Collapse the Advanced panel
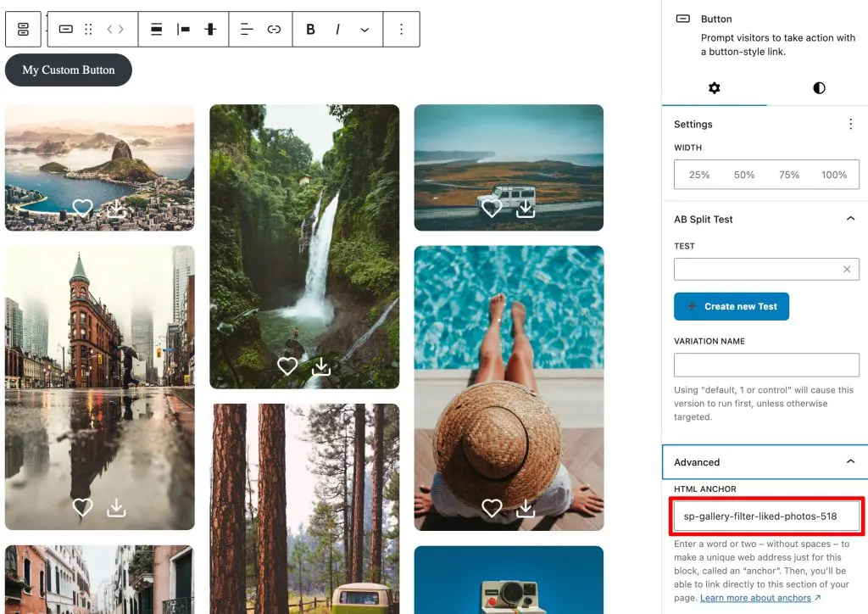This screenshot has height=614, width=868. point(850,462)
